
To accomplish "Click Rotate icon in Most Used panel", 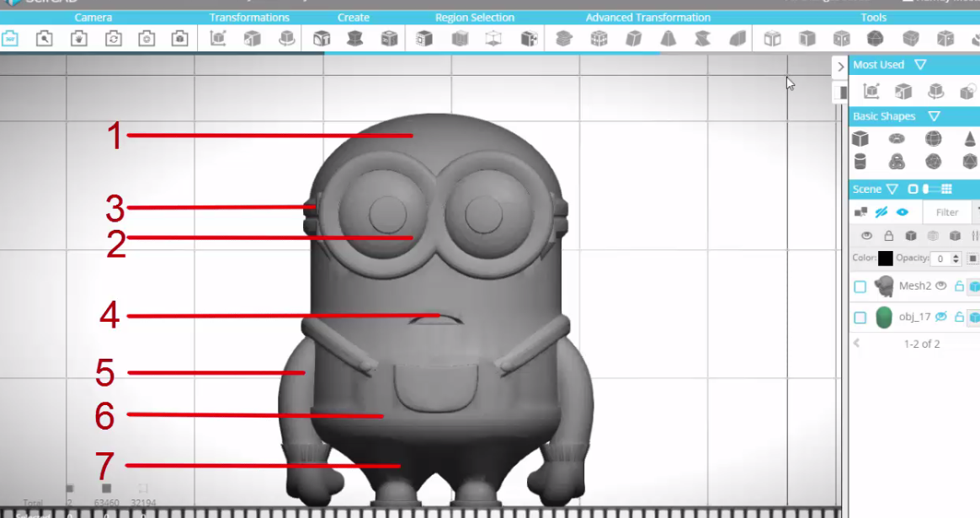I will [935, 91].
